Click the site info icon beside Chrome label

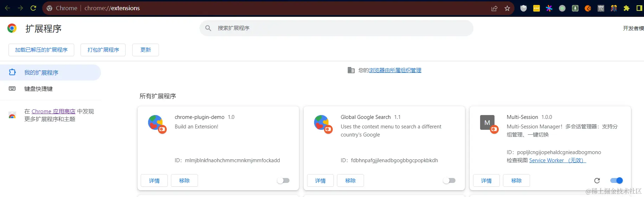pos(50,8)
